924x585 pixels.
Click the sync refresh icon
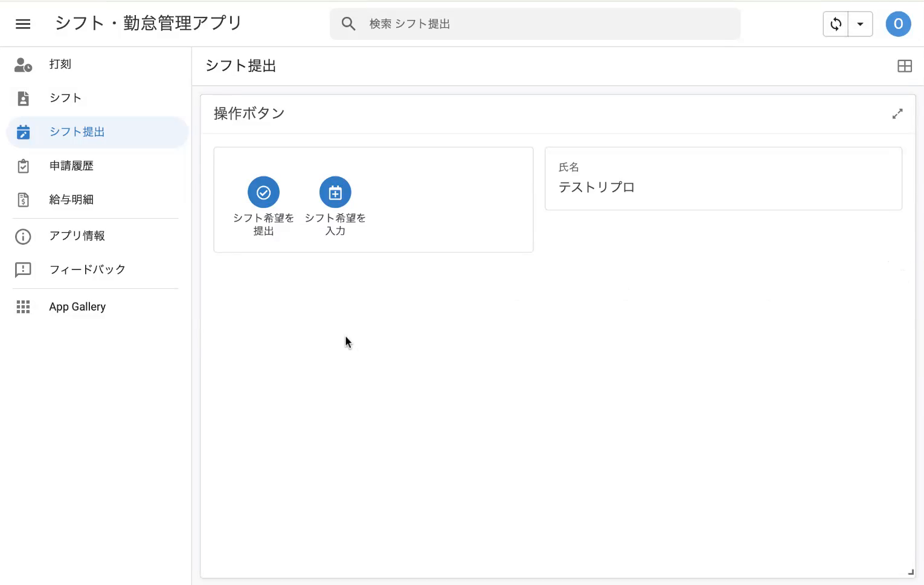pos(836,24)
